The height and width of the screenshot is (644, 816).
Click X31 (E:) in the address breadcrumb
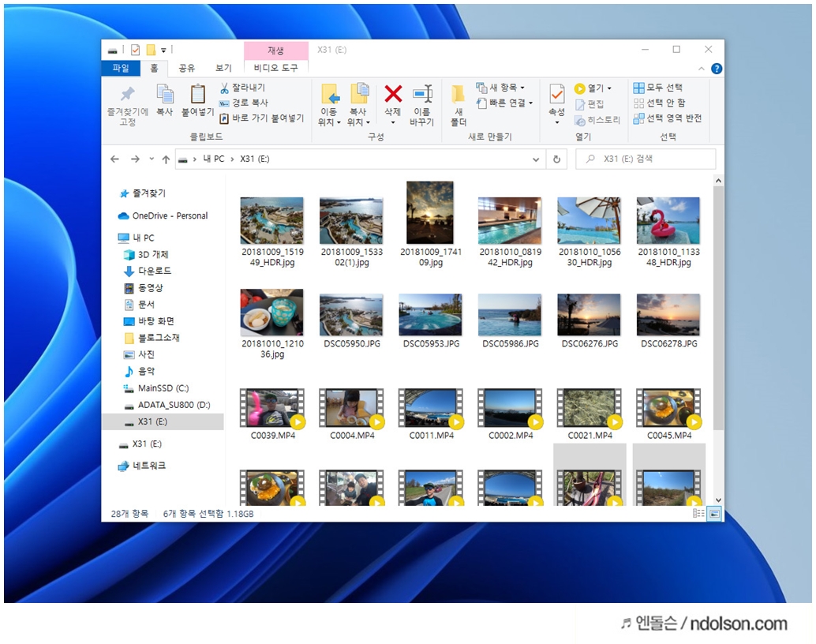coord(254,159)
